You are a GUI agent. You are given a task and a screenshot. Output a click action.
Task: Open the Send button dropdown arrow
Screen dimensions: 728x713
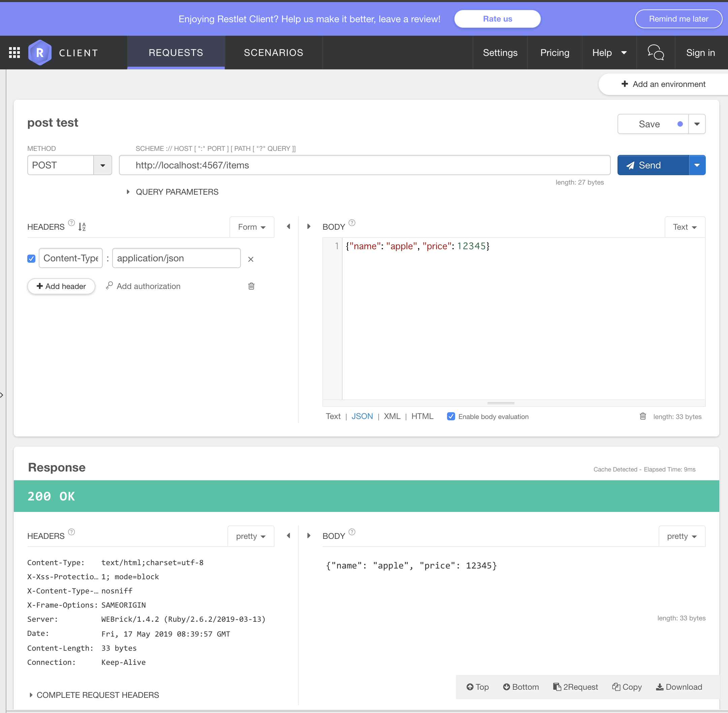[x=697, y=165]
